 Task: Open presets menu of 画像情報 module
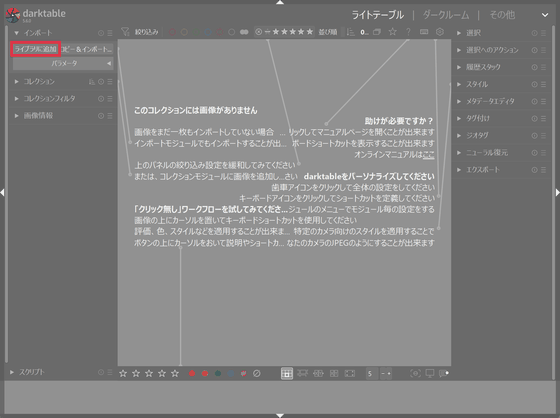[110, 116]
